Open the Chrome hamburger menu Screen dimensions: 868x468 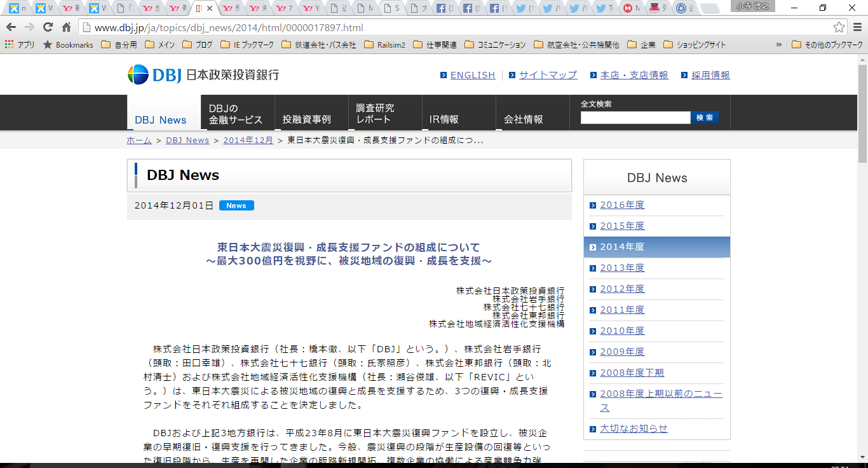click(857, 27)
